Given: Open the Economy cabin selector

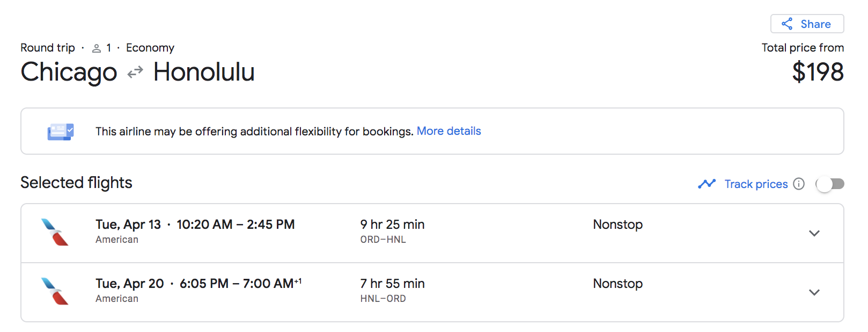Looking at the screenshot, I should coord(150,47).
